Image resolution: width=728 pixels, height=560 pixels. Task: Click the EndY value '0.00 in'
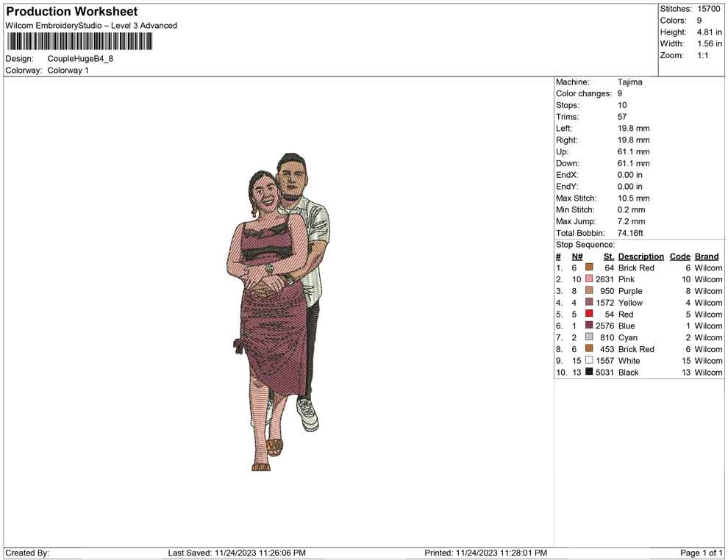pos(630,187)
